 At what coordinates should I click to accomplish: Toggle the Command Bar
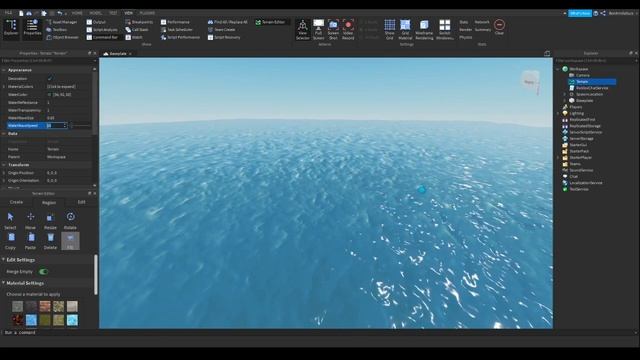102,37
